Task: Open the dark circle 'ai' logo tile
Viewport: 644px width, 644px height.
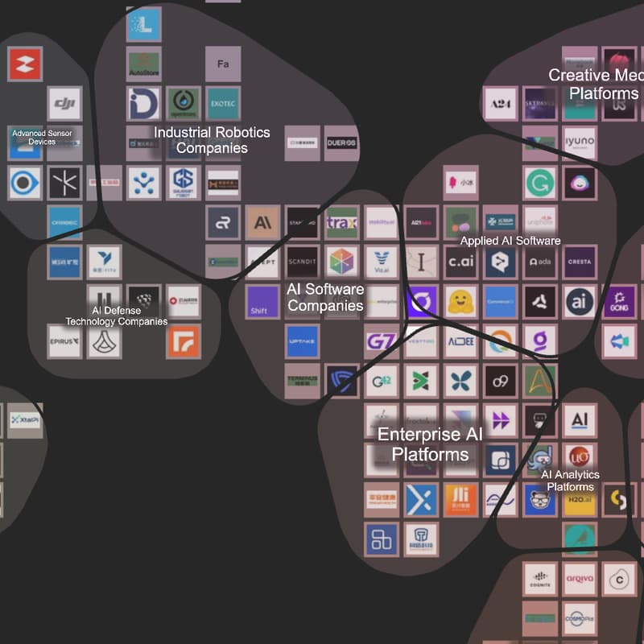Action: [x=580, y=301]
